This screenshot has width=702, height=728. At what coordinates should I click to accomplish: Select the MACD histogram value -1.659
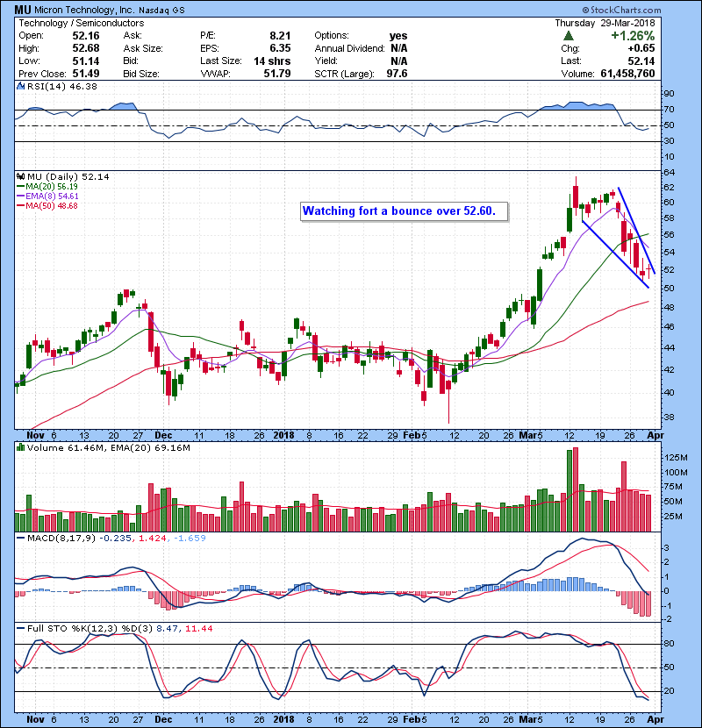[190, 539]
